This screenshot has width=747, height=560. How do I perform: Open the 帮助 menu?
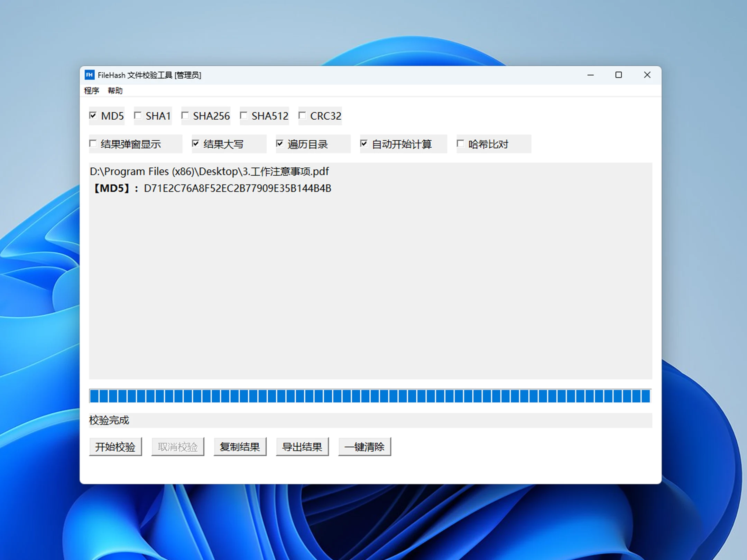(115, 91)
